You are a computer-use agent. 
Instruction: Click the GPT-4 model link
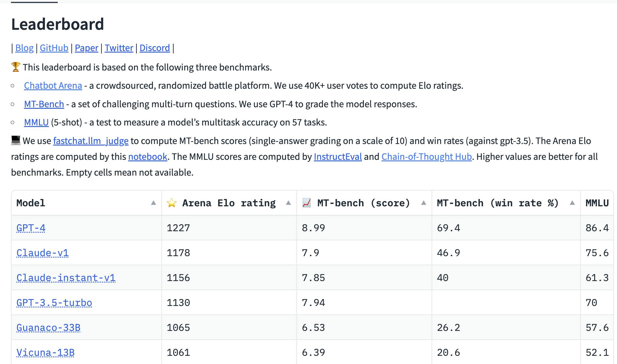[31, 228]
